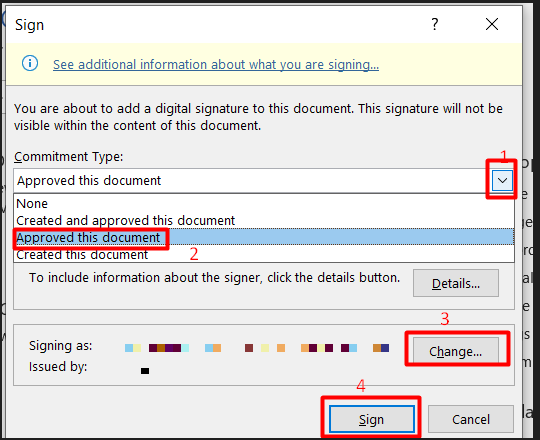Click the digital signature description text

click(x=258, y=117)
